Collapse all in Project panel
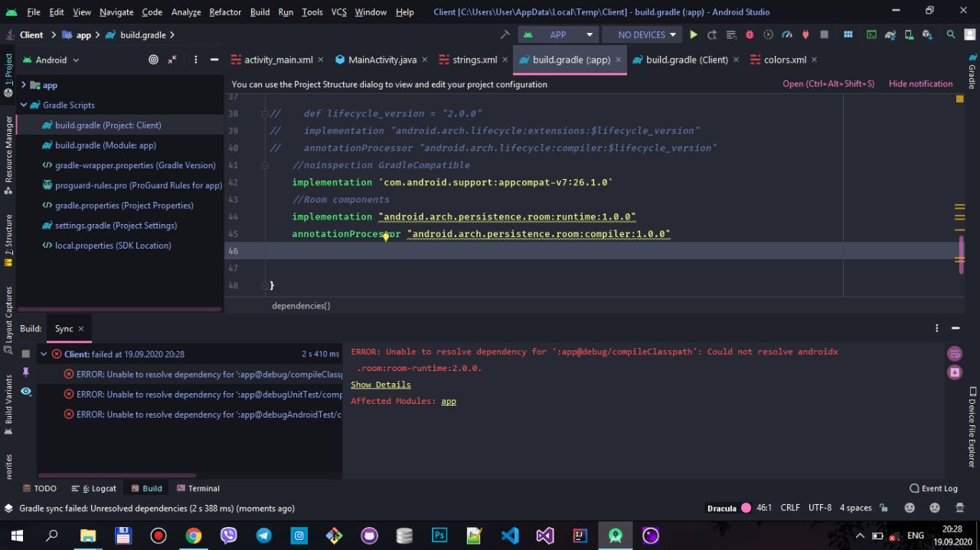Viewport: 980px width, 550px height. coord(173,60)
